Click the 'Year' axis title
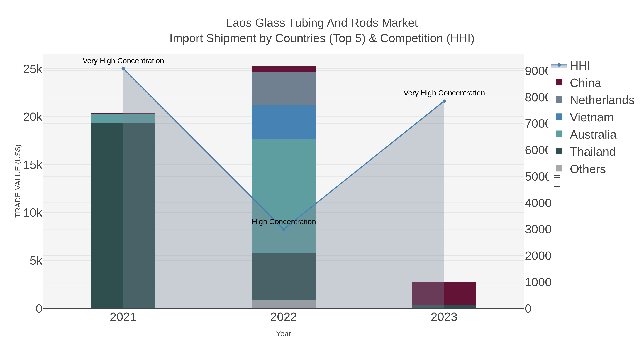Viewport: 644px width, 362px height. coord(284,334)
